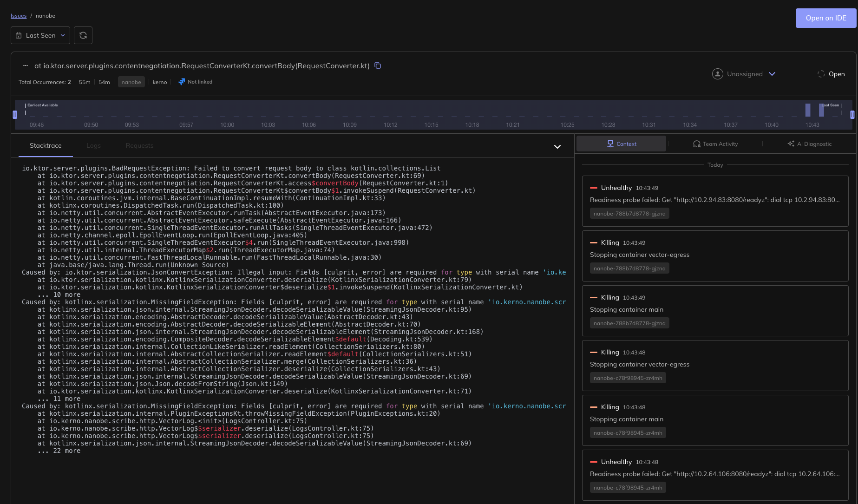Click the Open status circle icon
Screen dimensions: 858x504
tap(821, 74)
